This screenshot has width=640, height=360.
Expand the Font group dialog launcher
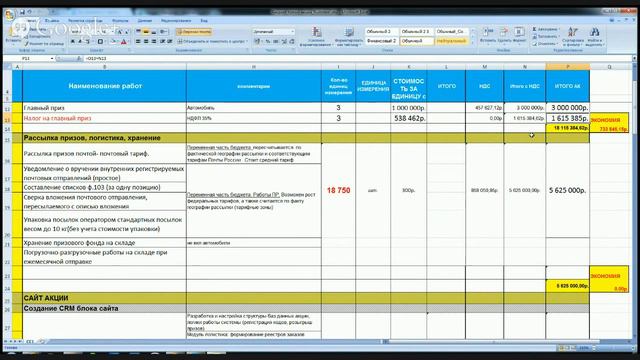point(129,50)
